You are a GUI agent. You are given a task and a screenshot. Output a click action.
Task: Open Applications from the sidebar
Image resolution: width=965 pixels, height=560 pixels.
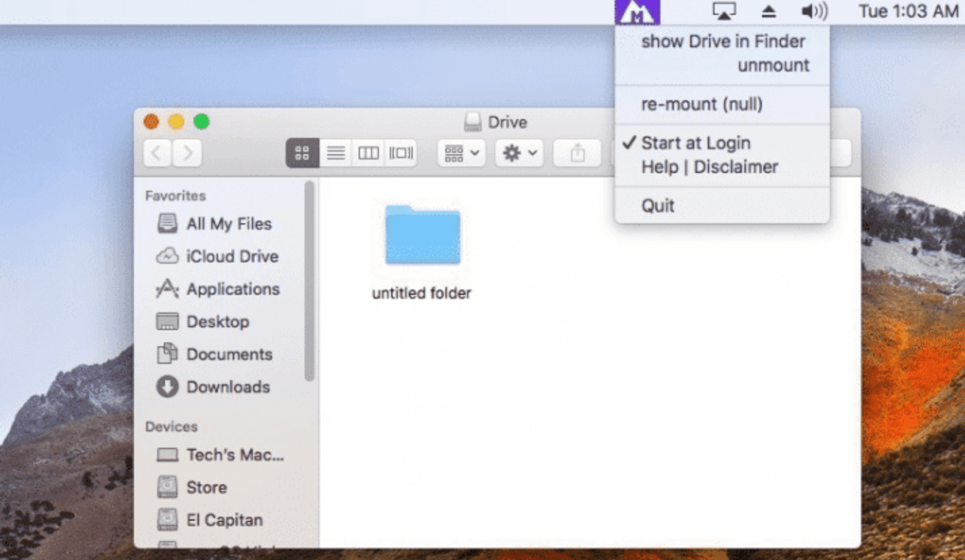pos(234,289)
